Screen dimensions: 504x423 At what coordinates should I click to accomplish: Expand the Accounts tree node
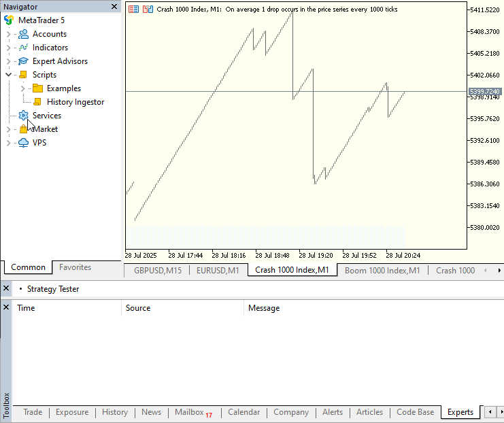9,34
